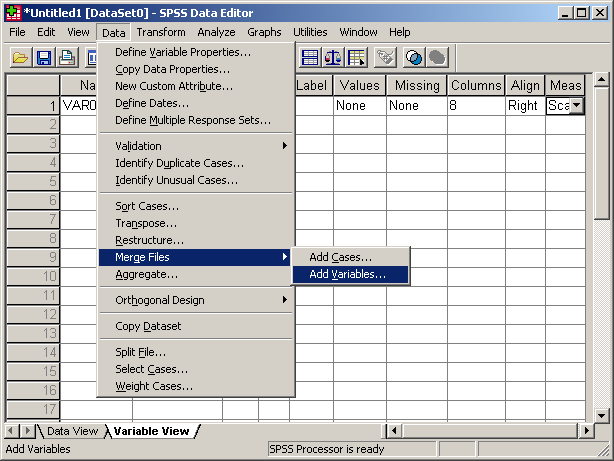Image resolution: width=614 pixels, height=461 pixels.
Task: Click Add Variables in submenu
Action: click(x=350, y=275)
